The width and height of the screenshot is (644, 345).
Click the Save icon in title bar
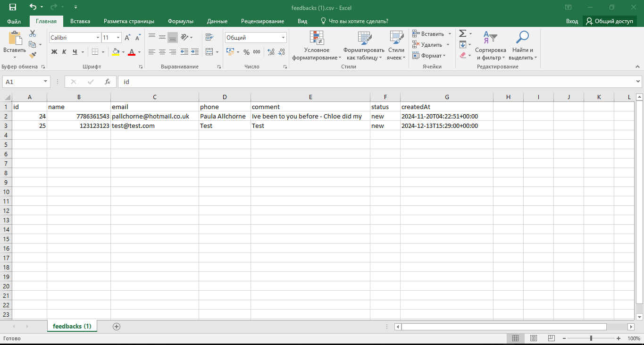coord(13,7)
